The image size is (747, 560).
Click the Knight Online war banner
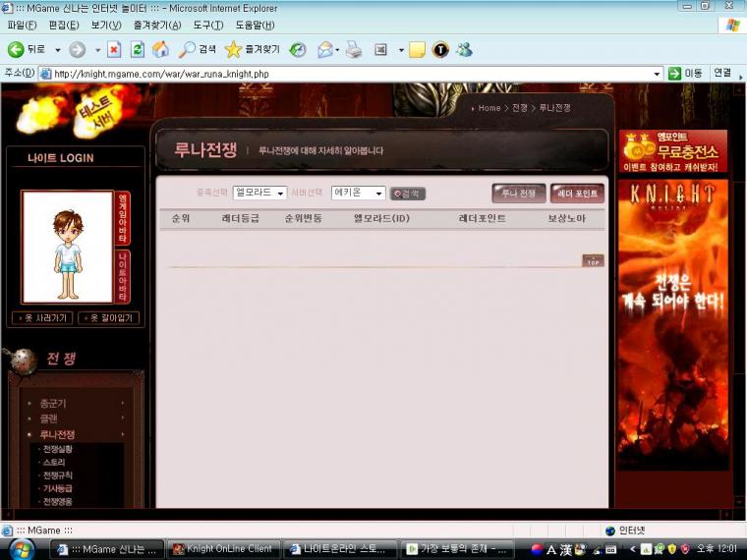(673, 325)
